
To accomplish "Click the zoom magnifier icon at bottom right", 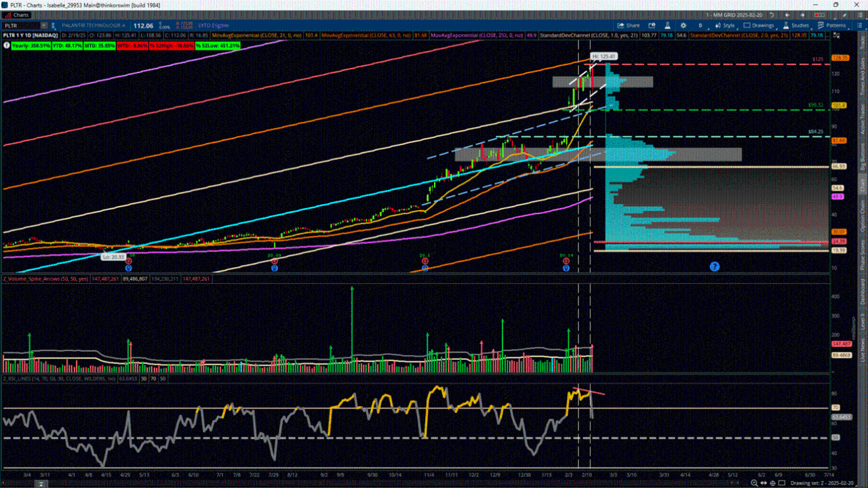I will [753, 483].
